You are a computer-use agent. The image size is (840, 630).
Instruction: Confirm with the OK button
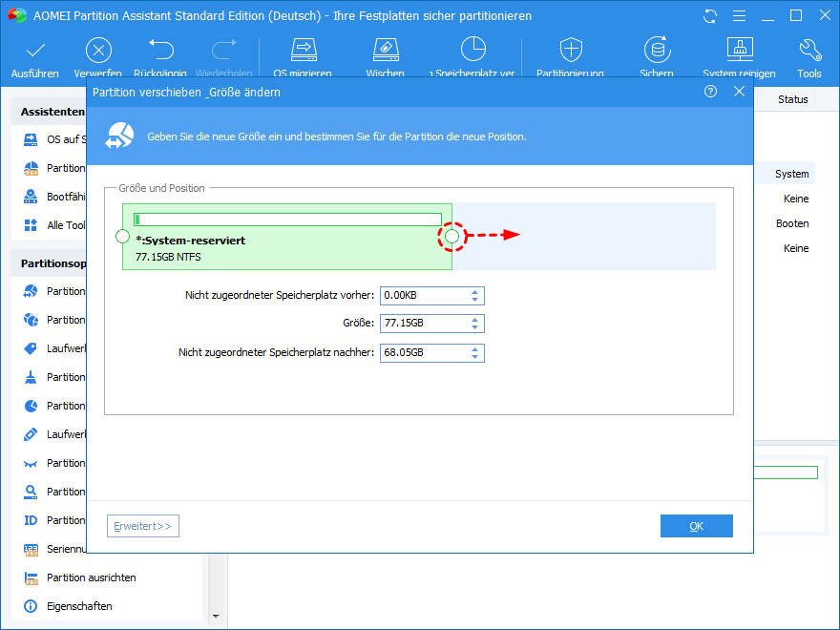pos(697,526)
